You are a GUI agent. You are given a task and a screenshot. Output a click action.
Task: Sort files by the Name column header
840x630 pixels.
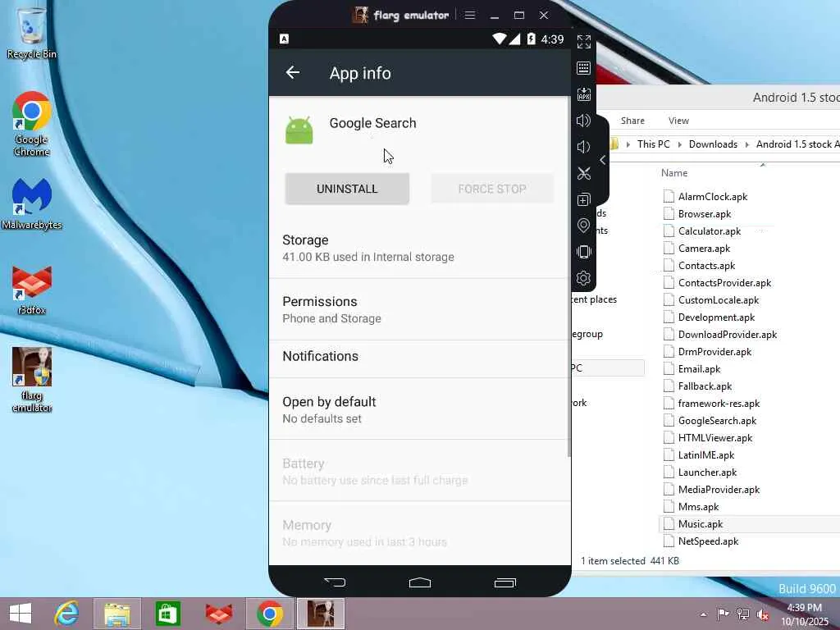coord(674,173)
